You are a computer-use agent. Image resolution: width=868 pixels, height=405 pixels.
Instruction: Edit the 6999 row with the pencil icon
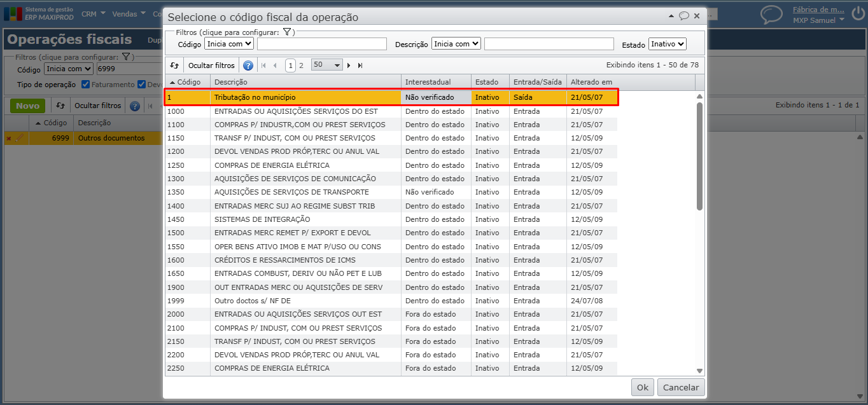[19, 138]
